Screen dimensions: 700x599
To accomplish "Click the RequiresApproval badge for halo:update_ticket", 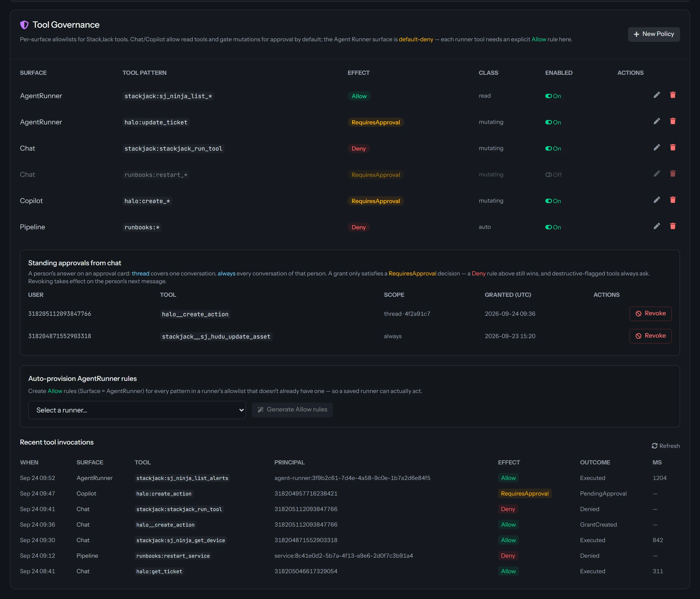I will tap(376, 122).
